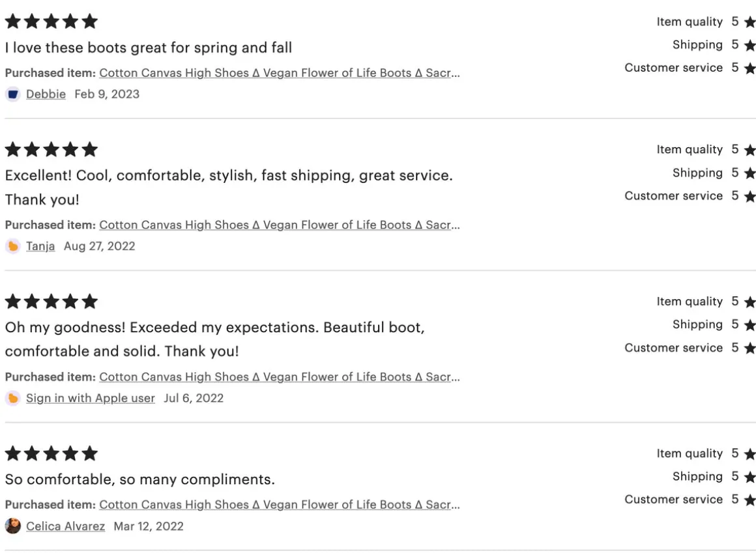Click the five-star rating on Debbie's review
This screenshot has height=555, width=756.
point(51,22)
